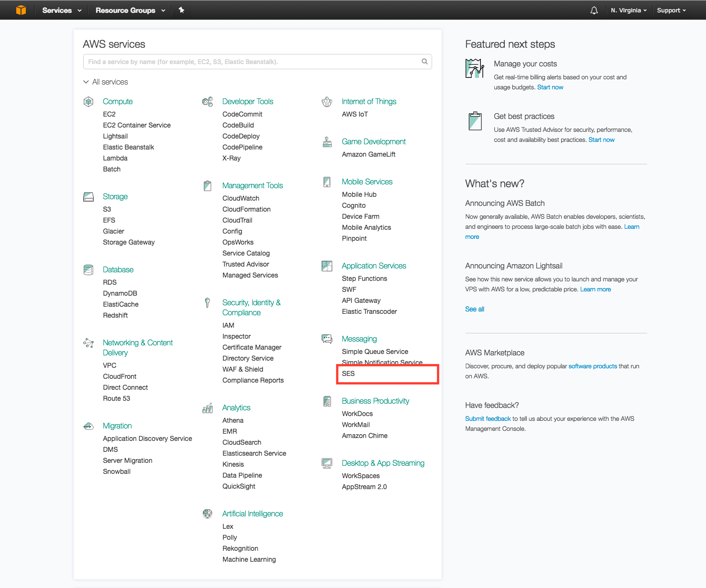Open the Rekognition service

click(240, 548)
